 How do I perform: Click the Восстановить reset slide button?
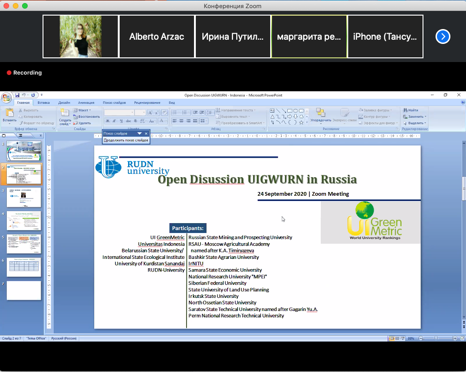coord(86,117)
